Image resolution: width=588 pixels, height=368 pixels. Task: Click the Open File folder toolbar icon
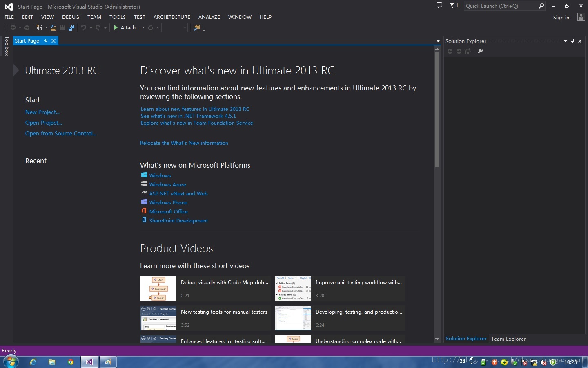[53, 28]
